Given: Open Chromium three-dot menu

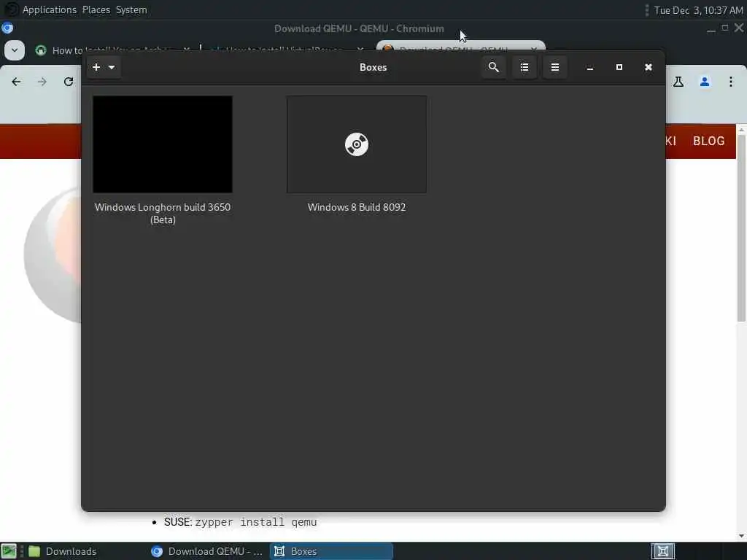Looking at the screenshot, I should 731,82.
